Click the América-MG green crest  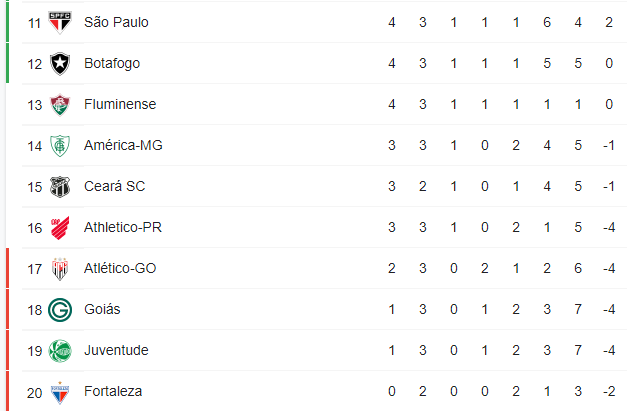pos(60,146)
